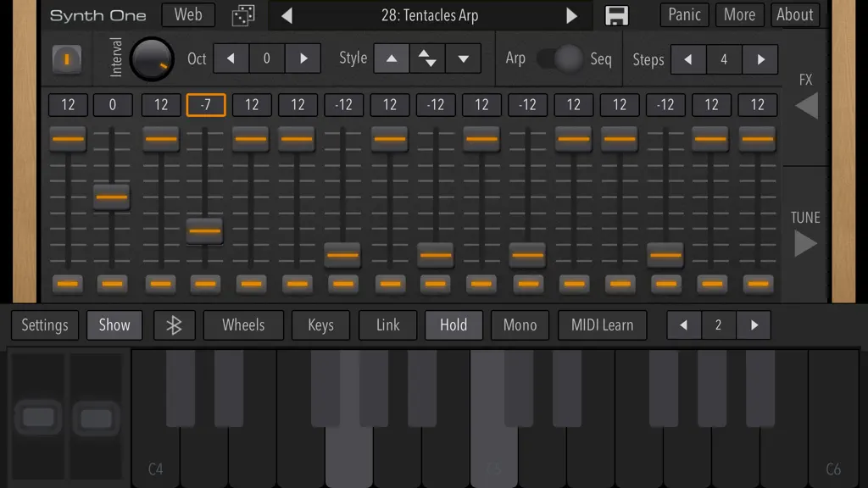868x488 pixels.
Task: Select the highlighted -7 step value box
Action: click(x=206, y=105)
